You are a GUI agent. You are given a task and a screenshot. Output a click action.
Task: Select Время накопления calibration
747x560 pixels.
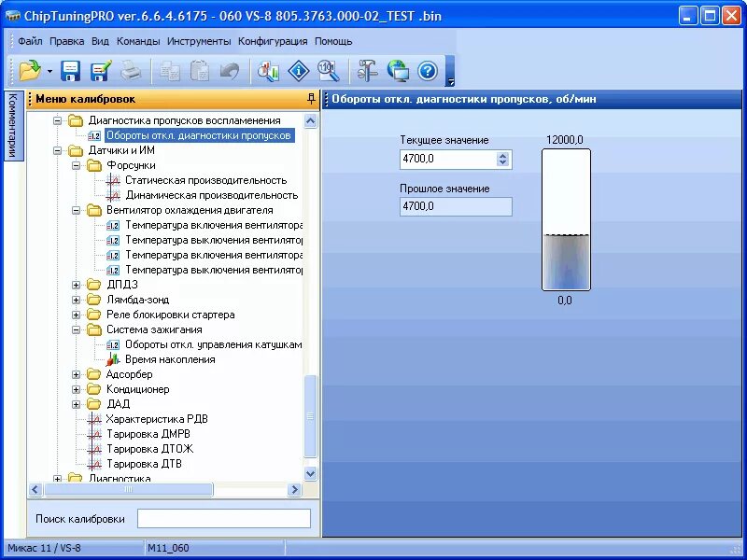coord(170,359)
